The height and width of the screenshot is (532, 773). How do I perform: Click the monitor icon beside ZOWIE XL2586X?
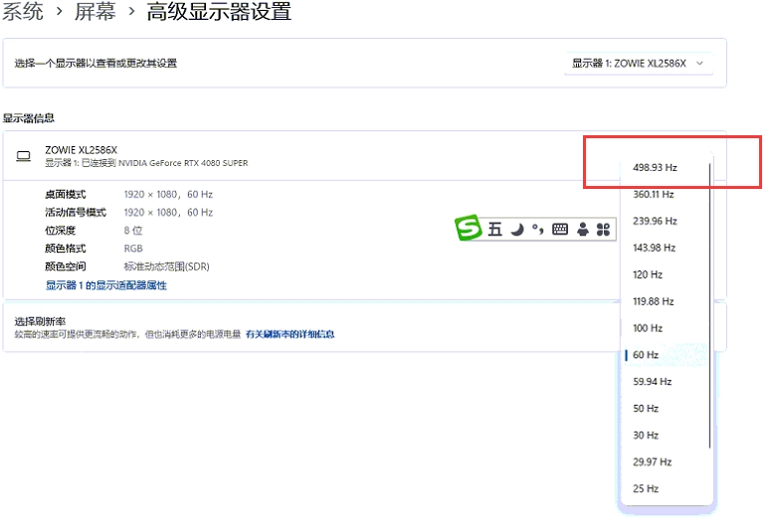(x=23, y=157)
